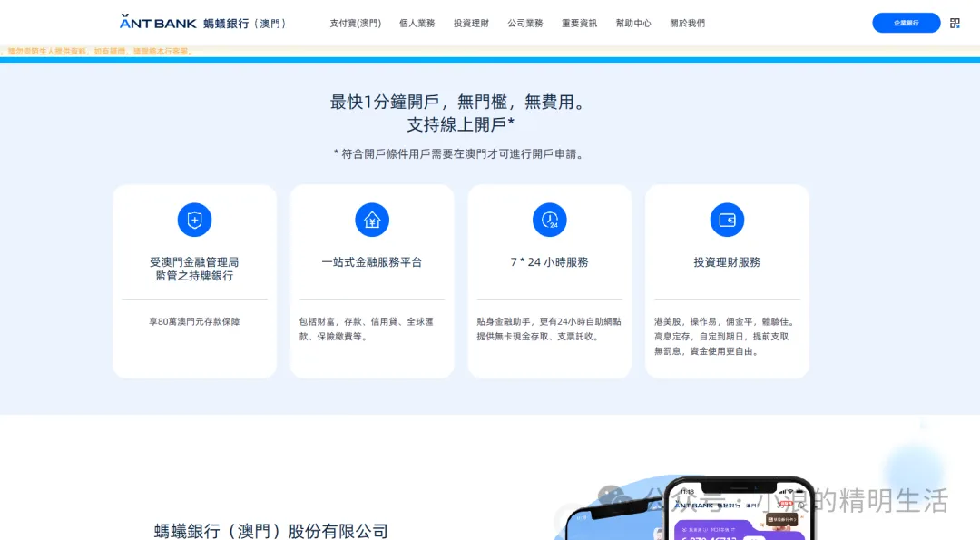Click 投資理財服務 card title

[x=727, y=262]
